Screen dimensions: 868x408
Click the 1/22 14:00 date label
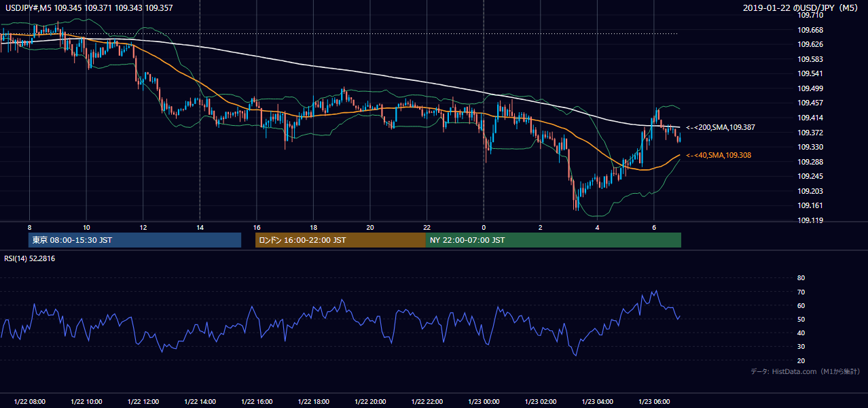[200, 401]
